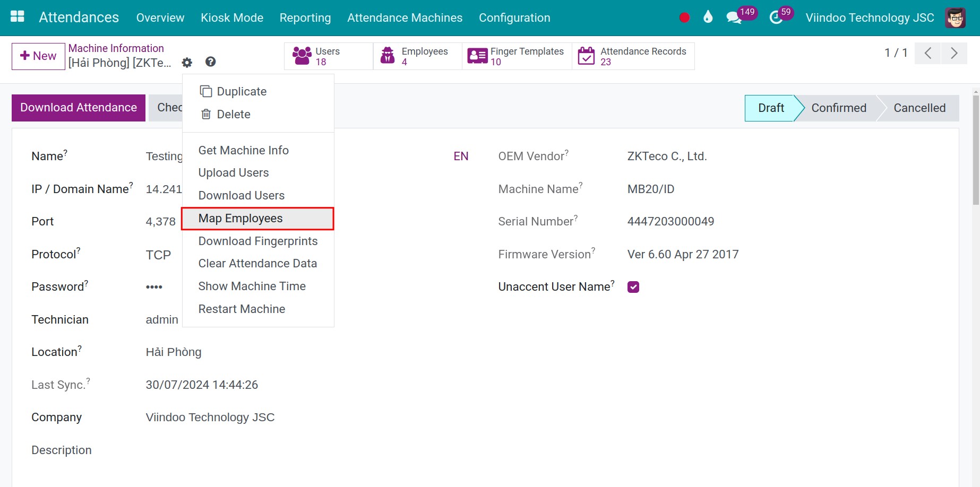Set status to Cancelled

pyautogui.click(x=919, y=108)
